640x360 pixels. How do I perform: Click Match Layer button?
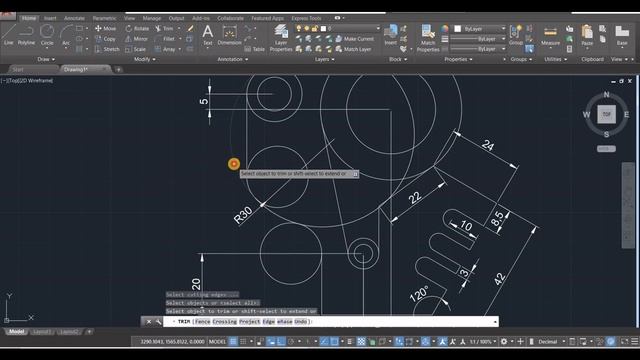353,49
